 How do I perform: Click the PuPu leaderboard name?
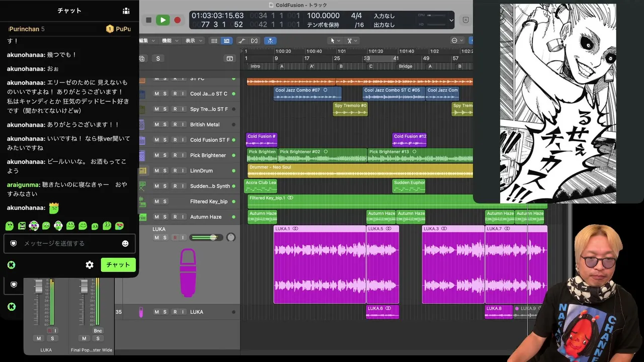click(123, 29)
